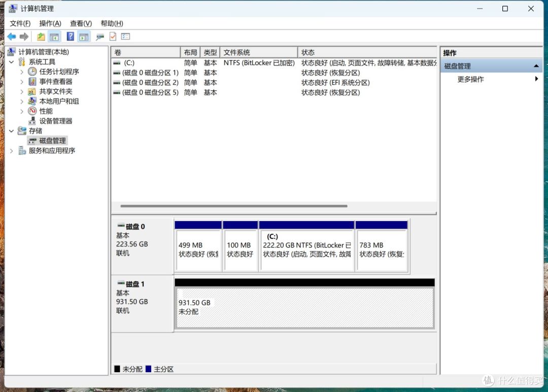Open the 操作(A) menu

pyautogui.click(x=50, y=23)
